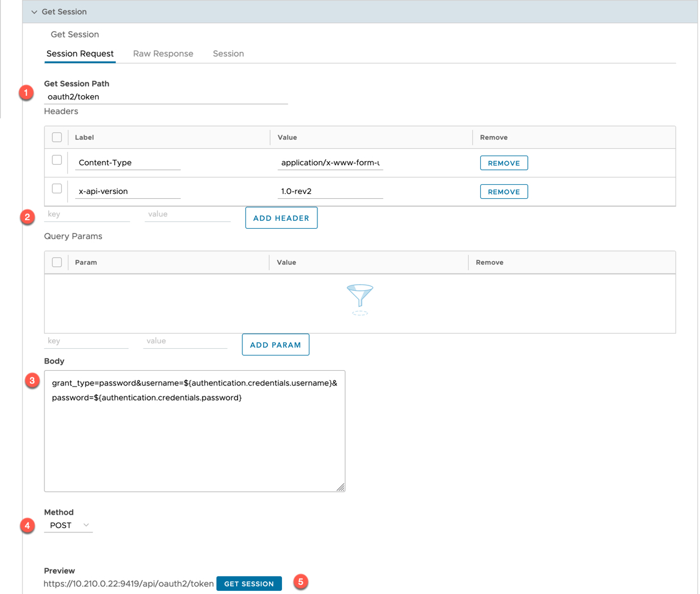Focus the query param key input
Viewport: 700px width, 594px height.
[x=86, y=341]
